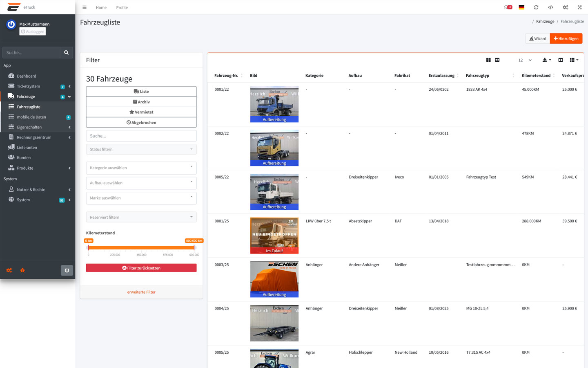Click the Profile menu item
This screenshot has width=588, height=368.
(122, 7)
